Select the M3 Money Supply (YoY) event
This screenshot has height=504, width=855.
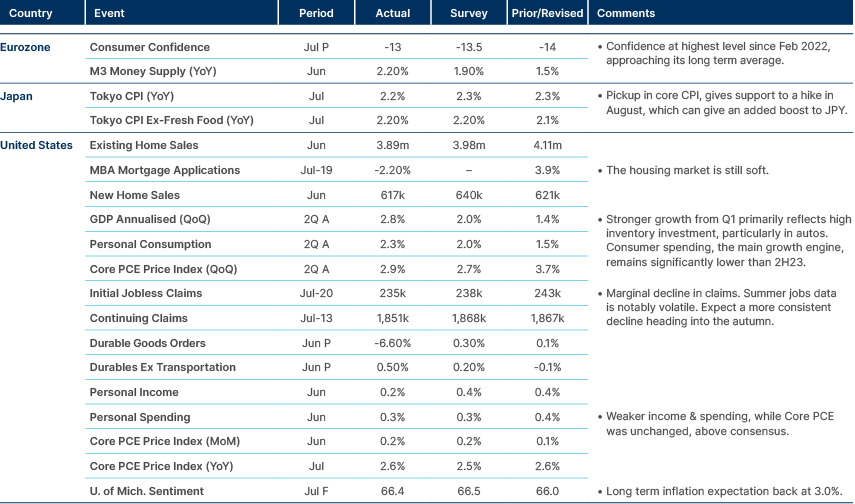[x=152, y=72]
